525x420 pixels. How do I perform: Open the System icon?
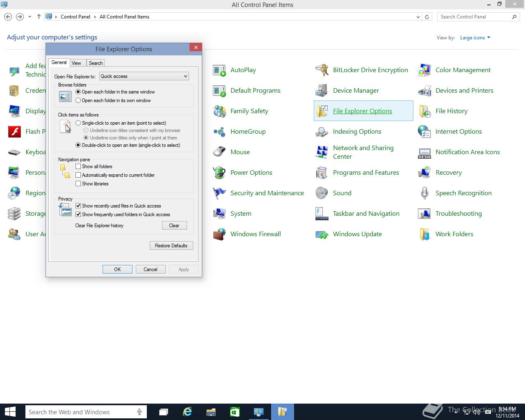[219, 214]
